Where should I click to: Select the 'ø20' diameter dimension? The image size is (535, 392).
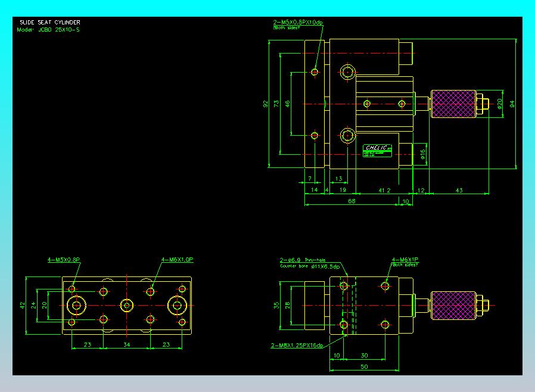pyautogui.click(x=499, y=104)
